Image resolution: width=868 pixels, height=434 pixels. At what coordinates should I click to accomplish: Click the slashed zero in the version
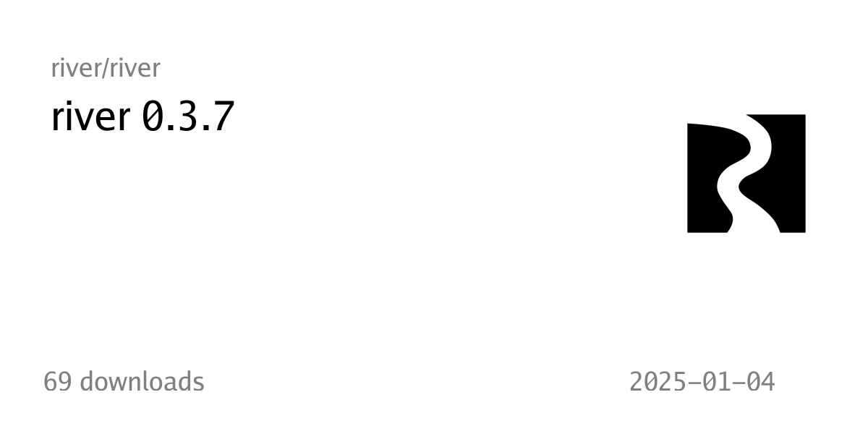(x=152, y=116)
